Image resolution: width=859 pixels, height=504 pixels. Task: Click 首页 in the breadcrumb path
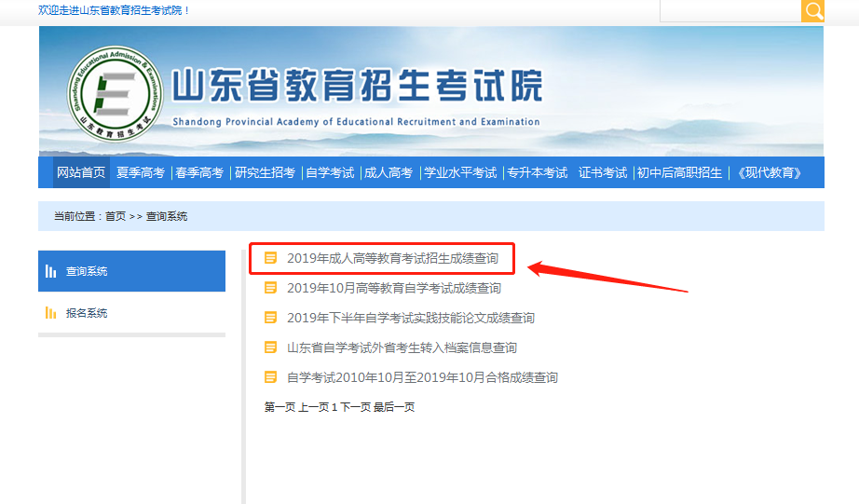tap(116, 216)
